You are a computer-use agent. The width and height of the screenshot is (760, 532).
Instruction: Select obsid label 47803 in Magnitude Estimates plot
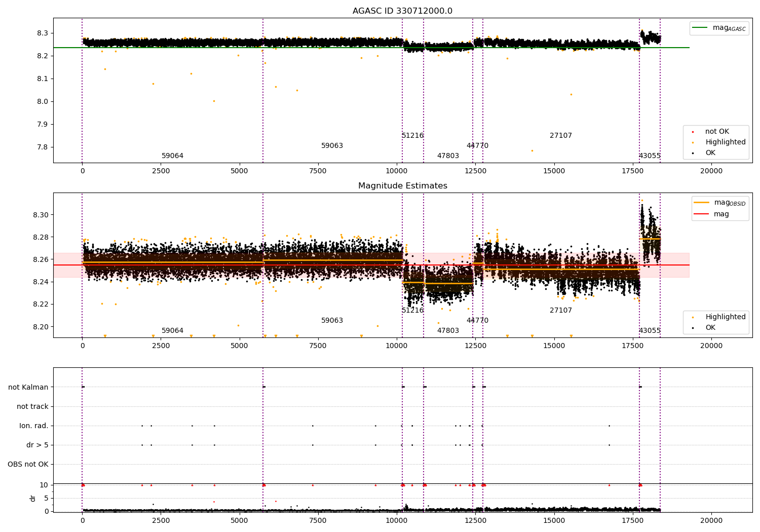coord(448,331)
